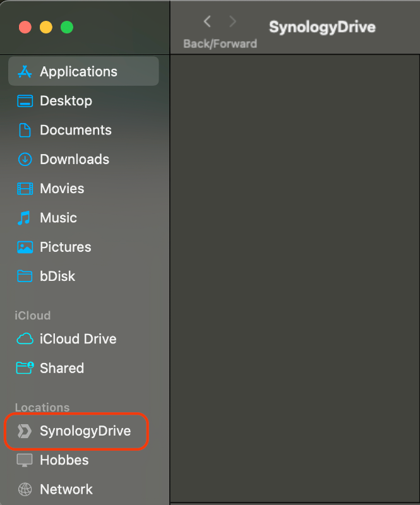The height and width of the screenshot is (505, 420).
Task: Click the Back/Forward toolbar label
Action: click(x=220, y=44)
